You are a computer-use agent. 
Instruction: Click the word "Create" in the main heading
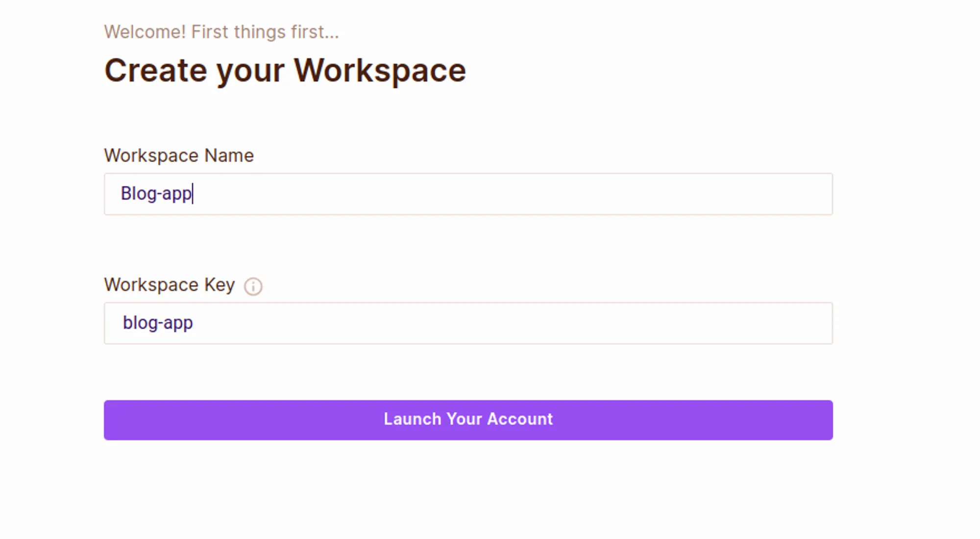click(x=156, y=70)
